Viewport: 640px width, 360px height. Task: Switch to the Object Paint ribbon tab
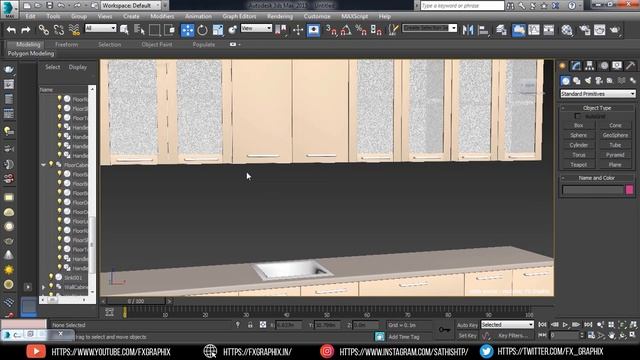(157, 44)
